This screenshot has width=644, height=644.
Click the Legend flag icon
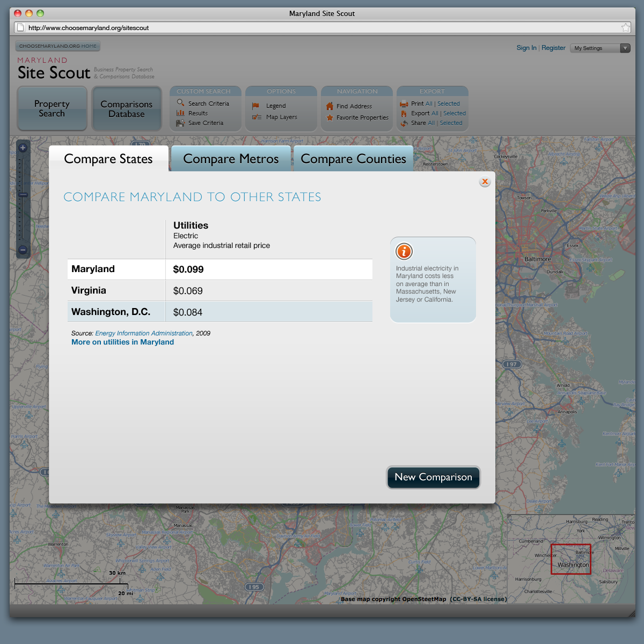[256, 106]
